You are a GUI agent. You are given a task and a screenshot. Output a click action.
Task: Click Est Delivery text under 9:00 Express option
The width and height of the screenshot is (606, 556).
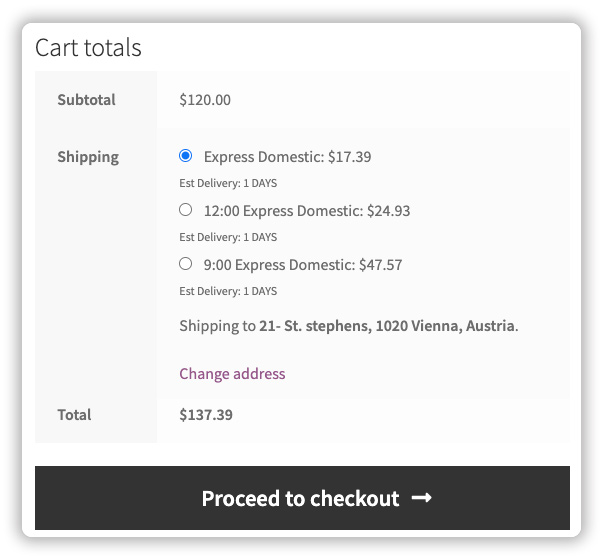[228, 291]
